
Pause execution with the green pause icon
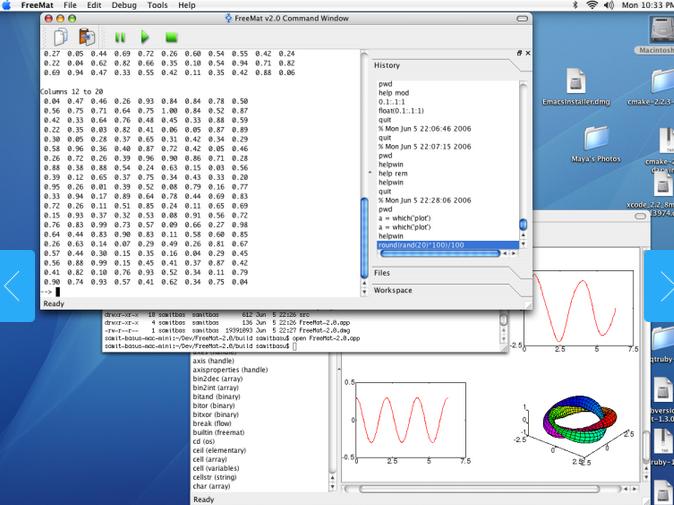tap(120, 37)
